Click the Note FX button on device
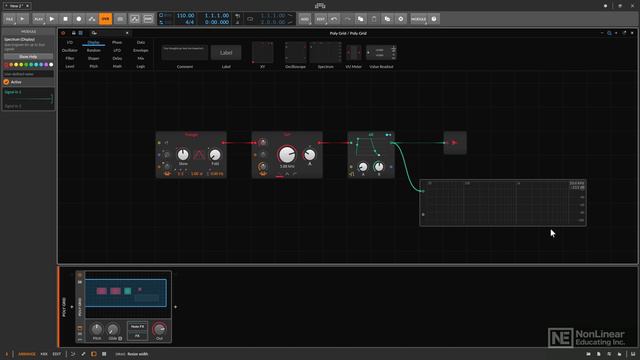 pyautogui.click(x=138, y=327)
